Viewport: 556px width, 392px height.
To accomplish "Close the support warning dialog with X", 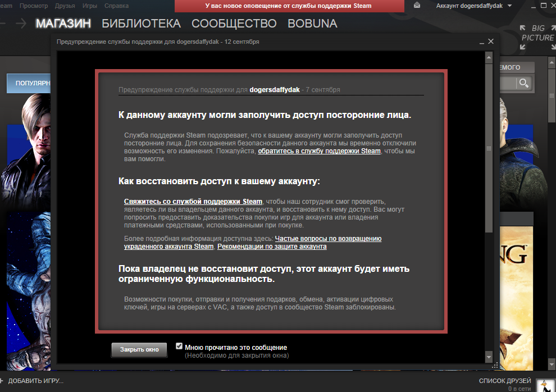I will tap(491, 42).
